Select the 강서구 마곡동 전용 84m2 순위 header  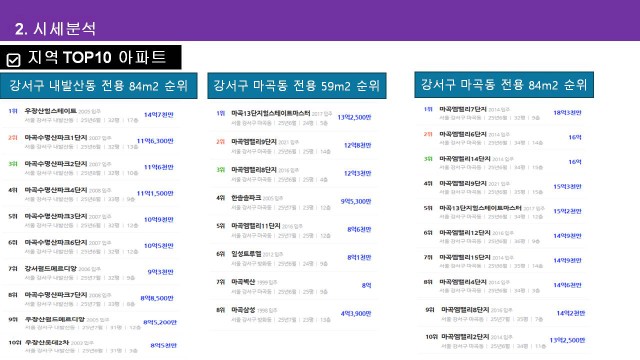point(504,85)
